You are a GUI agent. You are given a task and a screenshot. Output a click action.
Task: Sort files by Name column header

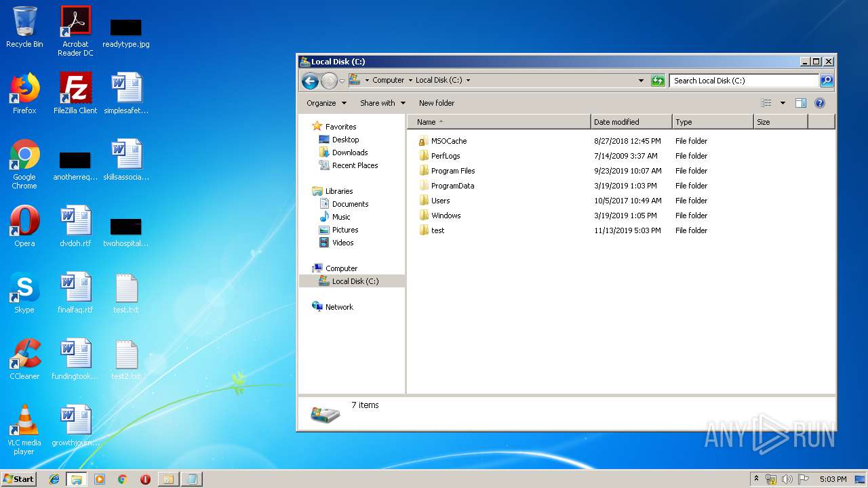point(499,122)
